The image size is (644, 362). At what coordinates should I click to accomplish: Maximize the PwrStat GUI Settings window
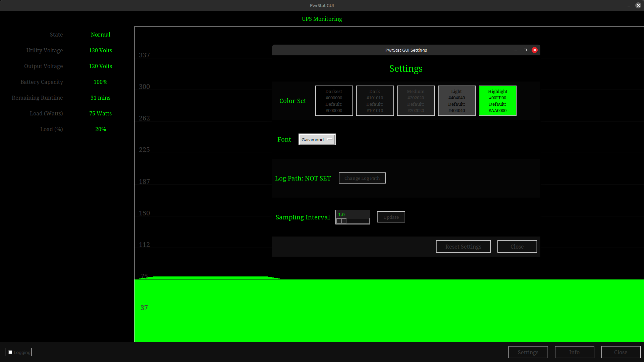coord(525,50)
